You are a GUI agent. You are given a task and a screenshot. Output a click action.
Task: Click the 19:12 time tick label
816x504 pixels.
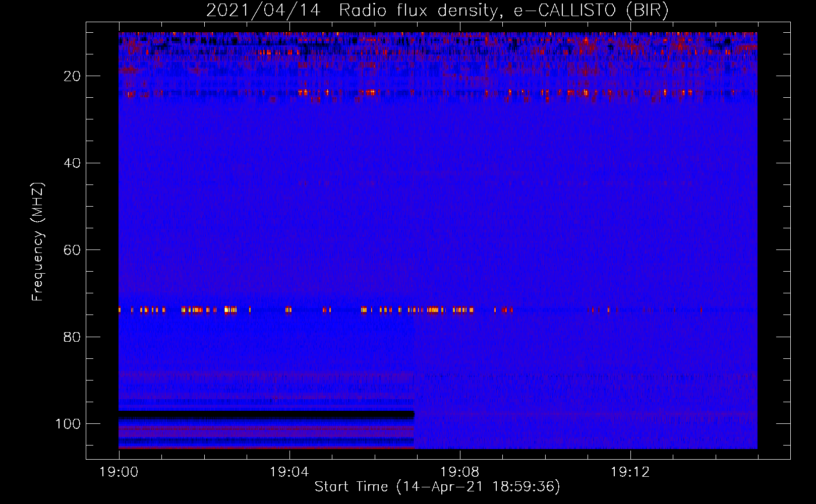[x=630, y=472]
